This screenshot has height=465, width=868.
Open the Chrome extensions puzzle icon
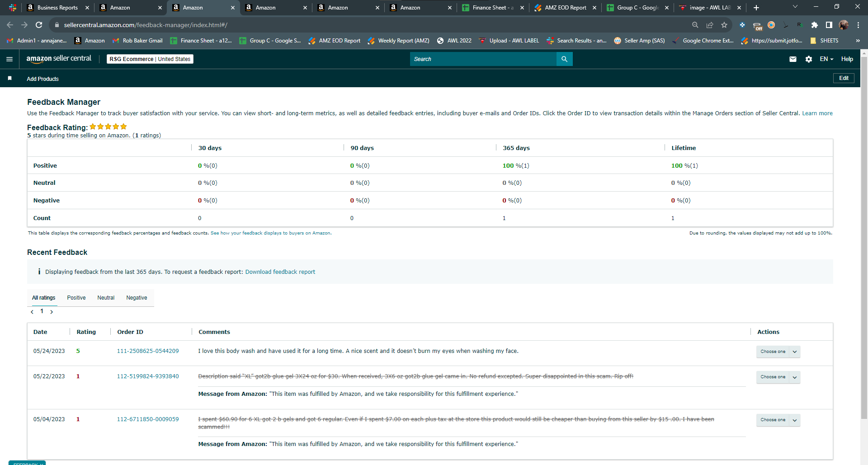click(815, 25)
